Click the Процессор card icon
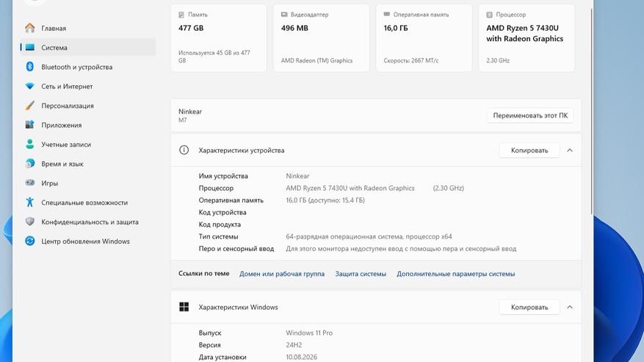 point(489,15)
